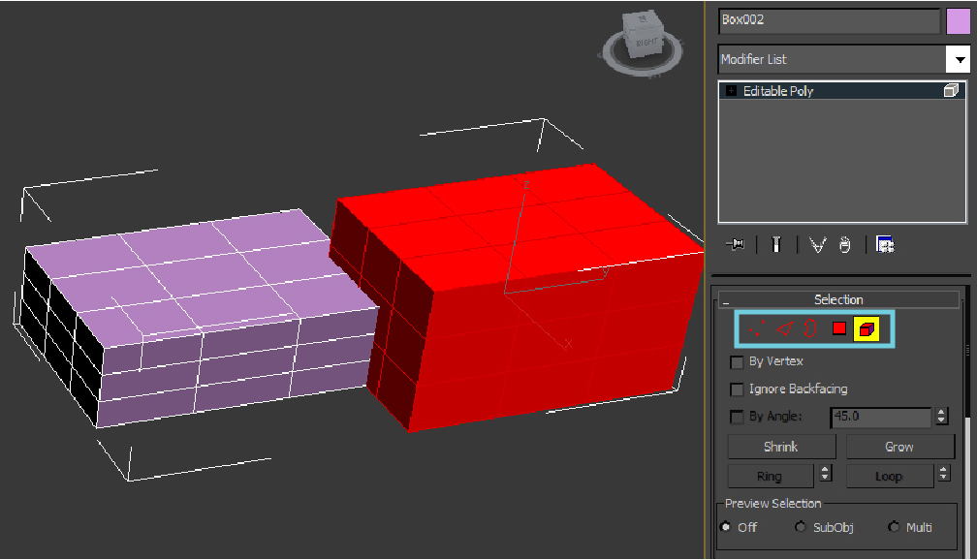977x560 pixels.
Task: Enable the By Vertex checkbox
Action: (737, 361)
